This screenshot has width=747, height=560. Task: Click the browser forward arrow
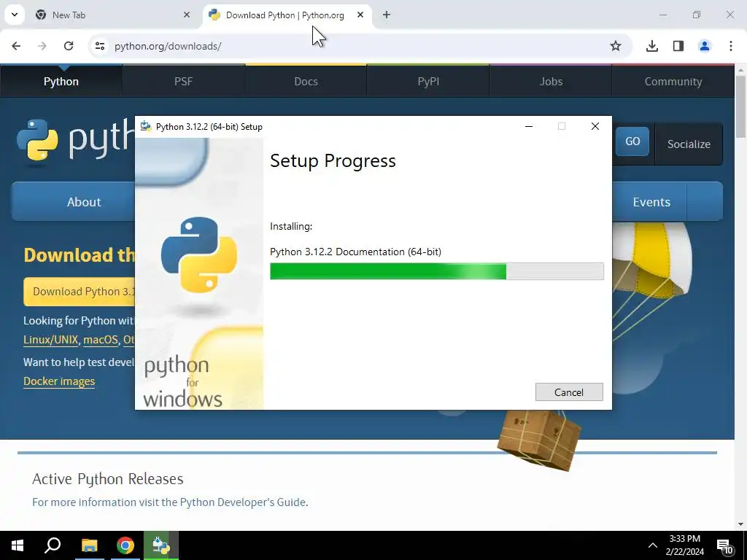(x=42, y=46)
